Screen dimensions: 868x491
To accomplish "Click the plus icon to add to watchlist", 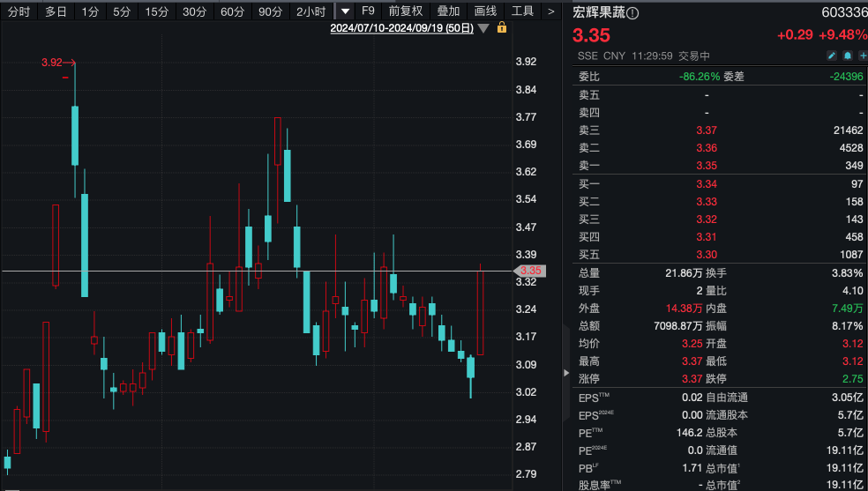I will click(862, 56).
